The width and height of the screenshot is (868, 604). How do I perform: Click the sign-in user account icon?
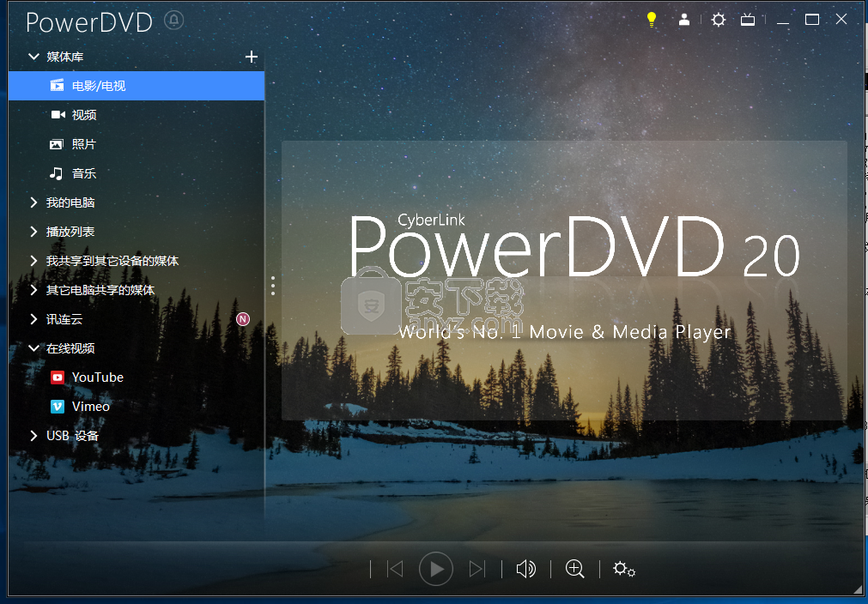[684, 19]
